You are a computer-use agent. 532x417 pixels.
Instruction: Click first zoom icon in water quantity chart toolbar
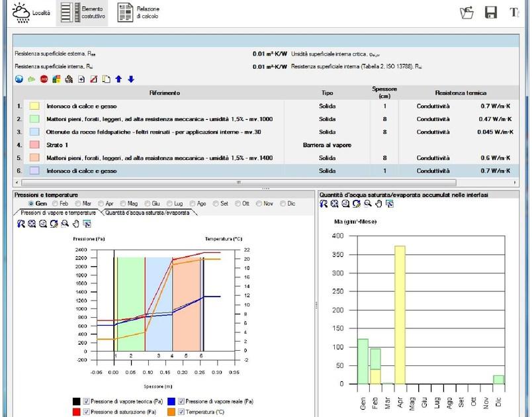click(x=324, y=204)
